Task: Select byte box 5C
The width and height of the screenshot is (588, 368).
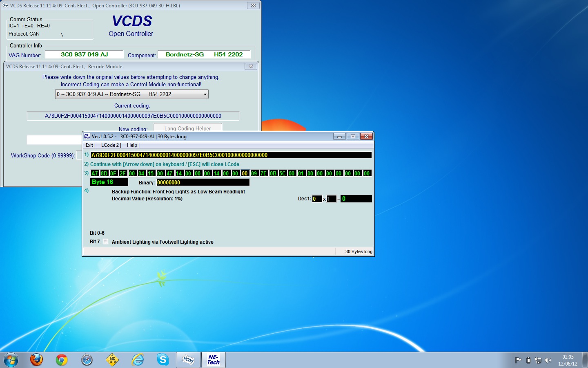Action: click(x=283, y=173)
